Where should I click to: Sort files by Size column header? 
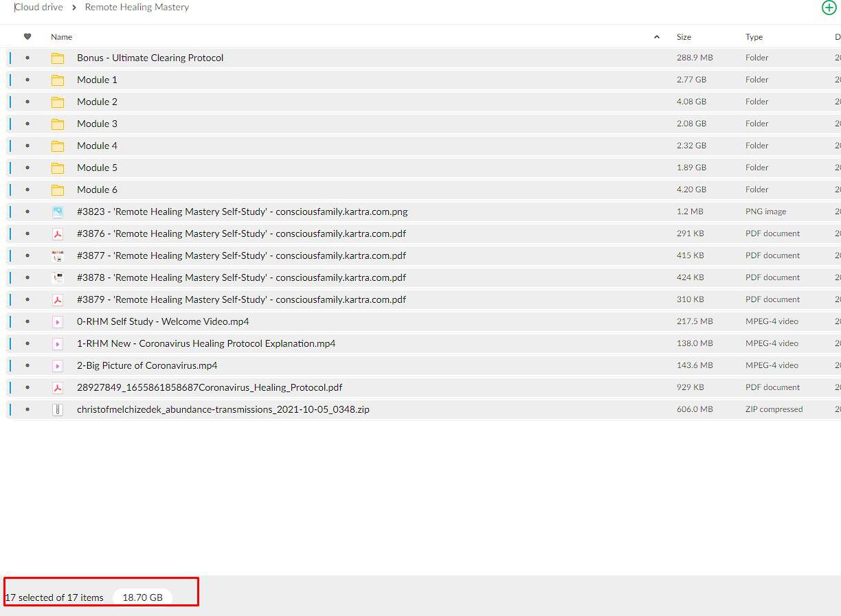[684, 37]
